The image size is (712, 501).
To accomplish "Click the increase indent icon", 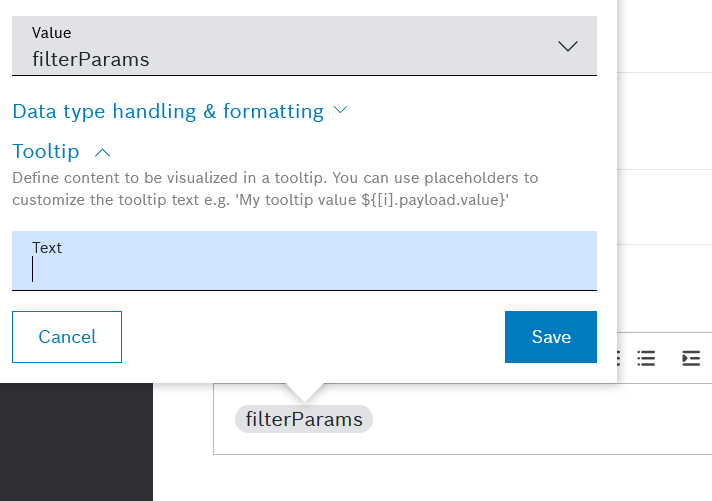I will (x=691, y=358).
